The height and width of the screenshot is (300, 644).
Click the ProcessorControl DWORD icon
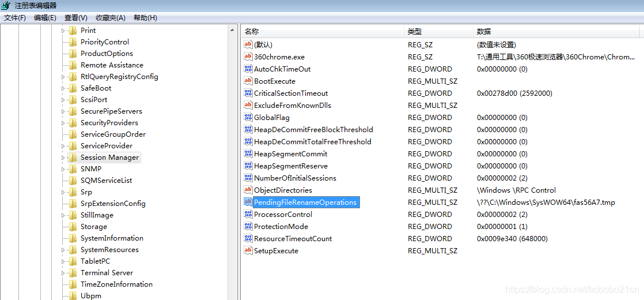pyautogui.click(x=248, y=215)
